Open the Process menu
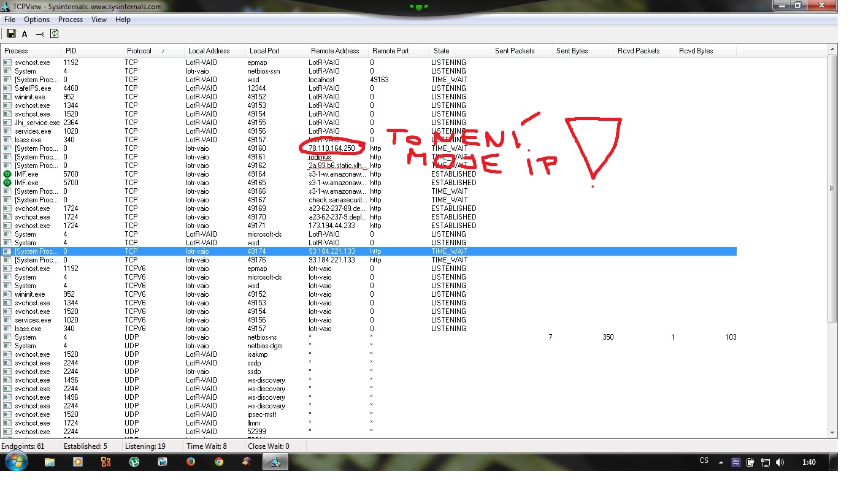Viewport: 868px width, 485px height. point(71,20)
